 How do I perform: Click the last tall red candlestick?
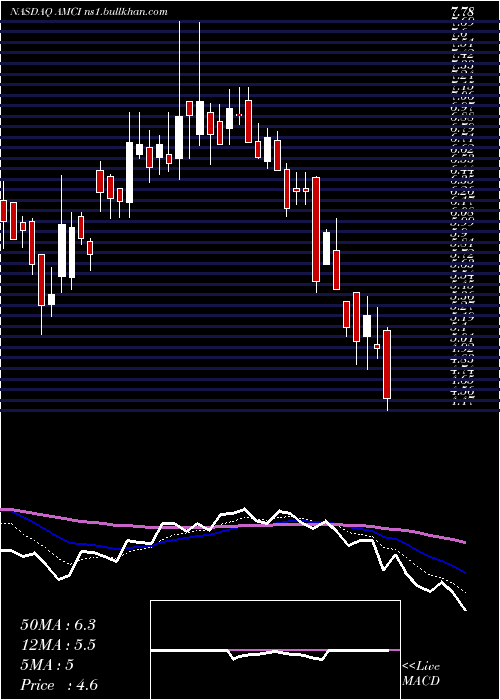coord(387,364)
